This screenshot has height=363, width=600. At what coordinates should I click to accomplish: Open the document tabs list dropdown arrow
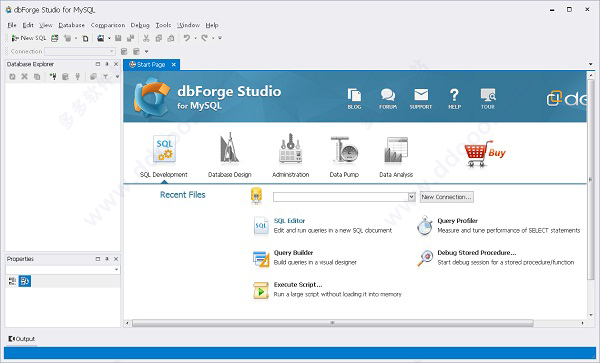pos(590,64)
